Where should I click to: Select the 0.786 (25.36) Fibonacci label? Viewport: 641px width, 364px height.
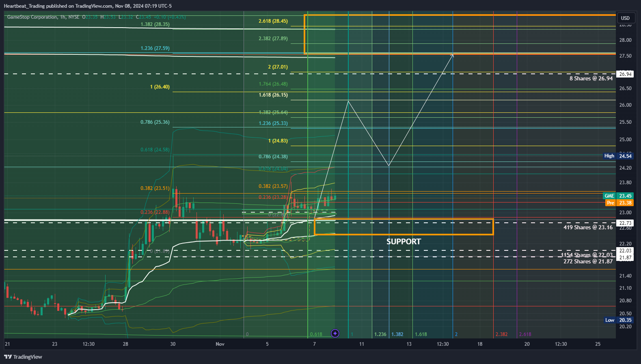155,122
